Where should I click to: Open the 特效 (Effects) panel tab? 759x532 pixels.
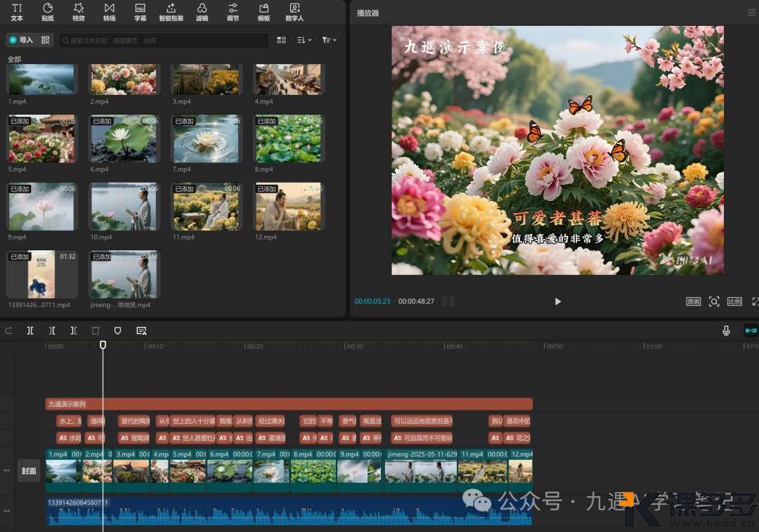click(x=79, y=12)
